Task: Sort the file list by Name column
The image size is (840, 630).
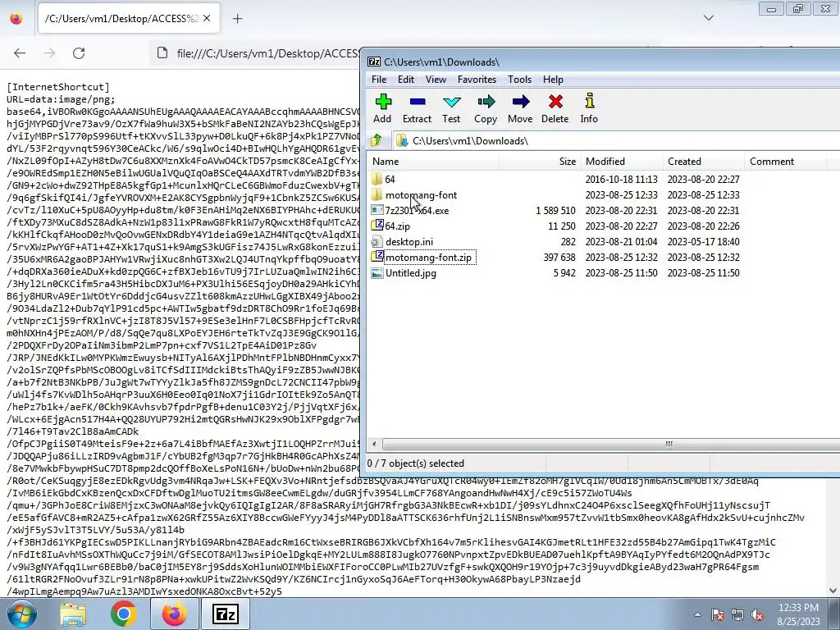Action: coord(433,162)
